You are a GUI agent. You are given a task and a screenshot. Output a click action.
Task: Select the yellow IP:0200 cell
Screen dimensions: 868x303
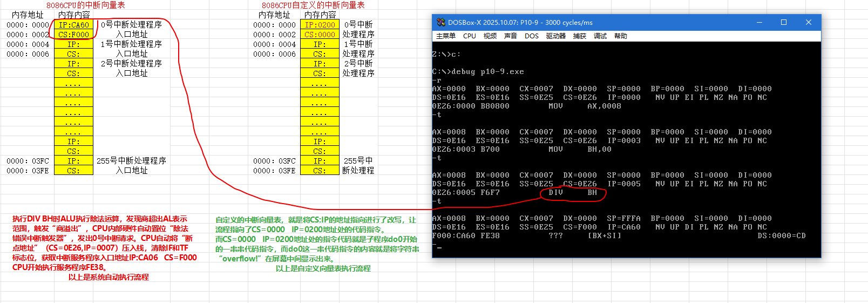tap(320, 25)
